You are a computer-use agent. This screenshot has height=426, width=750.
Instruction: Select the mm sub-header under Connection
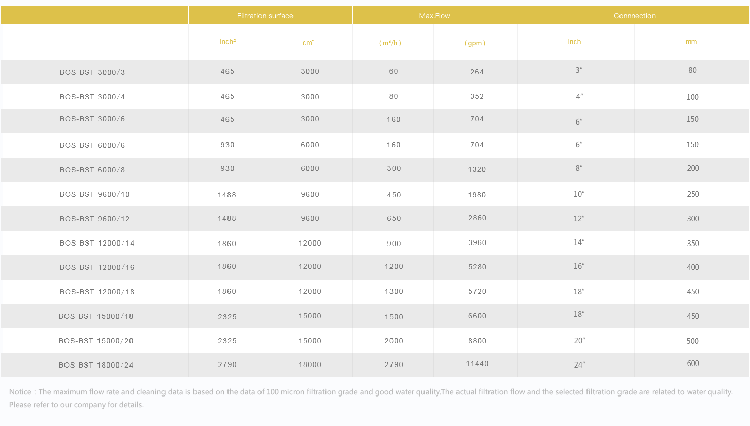[x=691, y=42]
